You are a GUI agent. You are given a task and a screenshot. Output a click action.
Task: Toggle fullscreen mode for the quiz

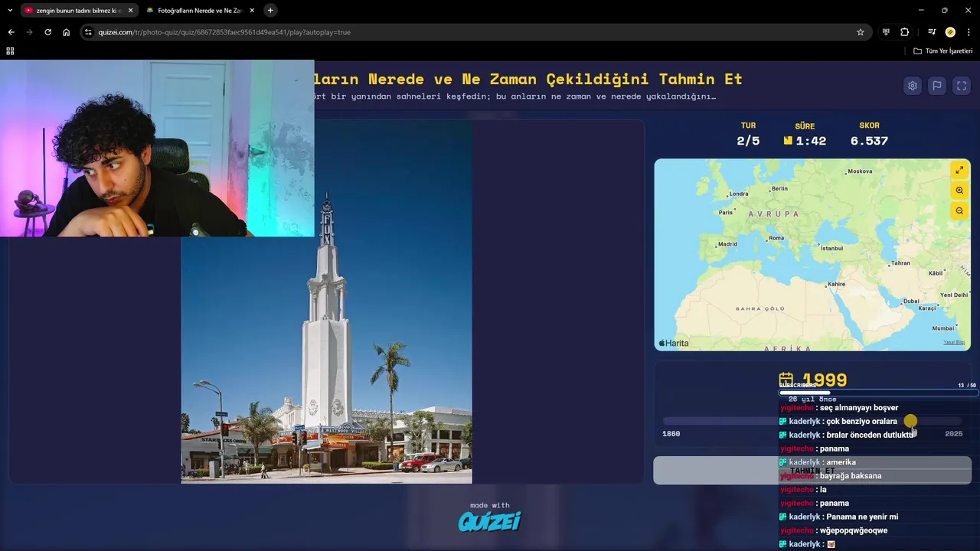961,86
